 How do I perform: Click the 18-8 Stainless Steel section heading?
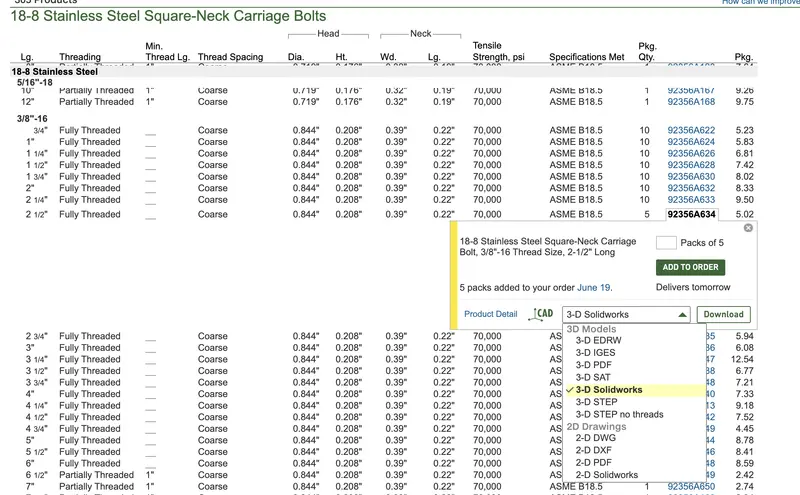point(54,72)
